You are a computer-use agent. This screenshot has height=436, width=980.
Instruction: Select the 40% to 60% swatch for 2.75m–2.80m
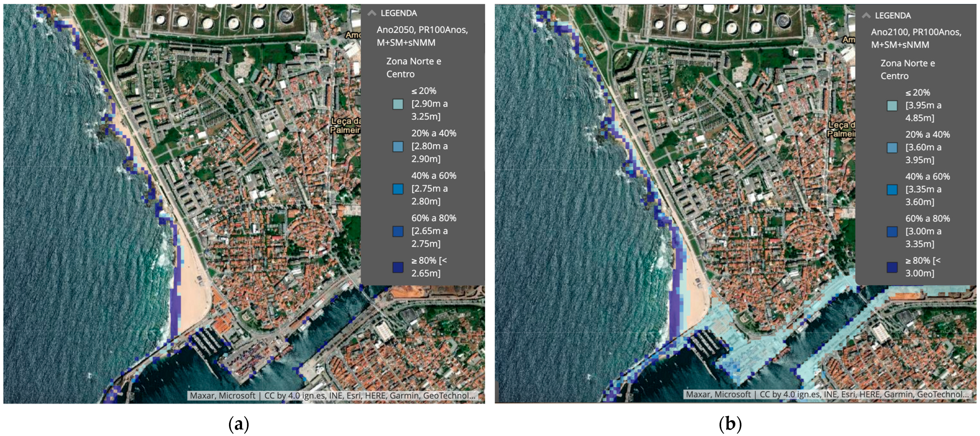(398, 189)
